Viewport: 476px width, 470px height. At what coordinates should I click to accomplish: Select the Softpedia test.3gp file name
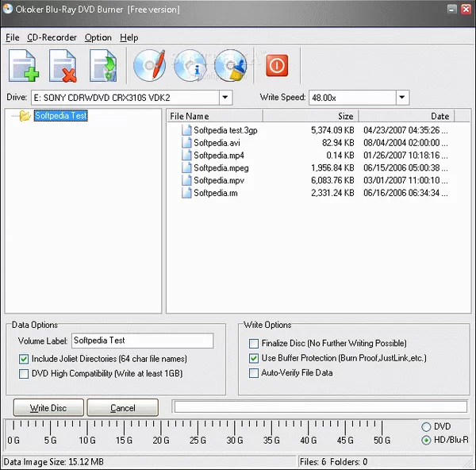(x=225, y=130)
